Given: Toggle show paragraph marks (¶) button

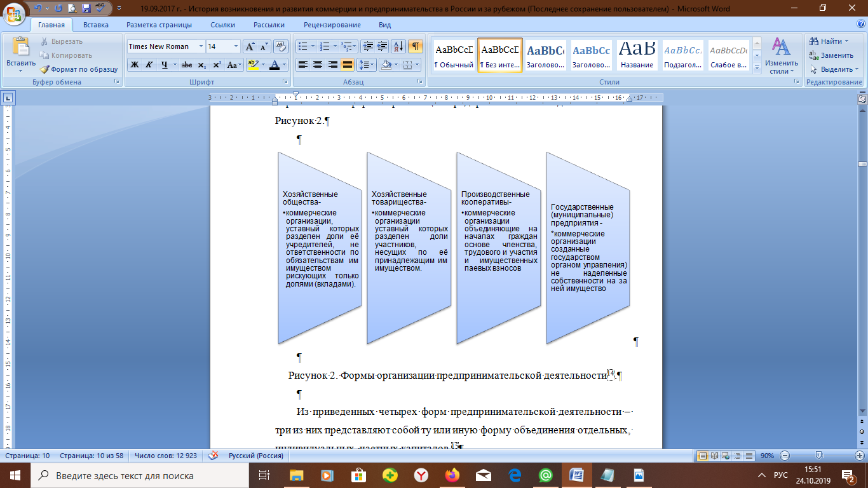Looking at the screenshot, I should (416, 46).
